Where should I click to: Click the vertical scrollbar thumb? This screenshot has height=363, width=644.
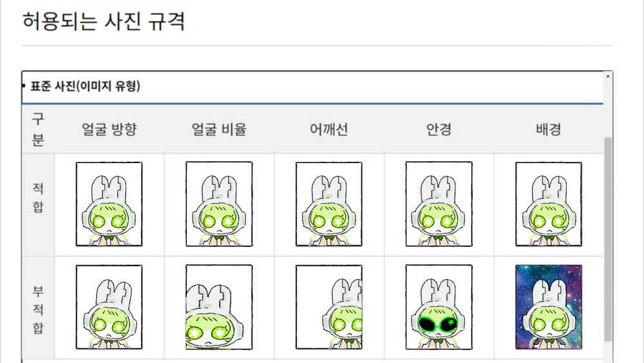tap(608, 239)
